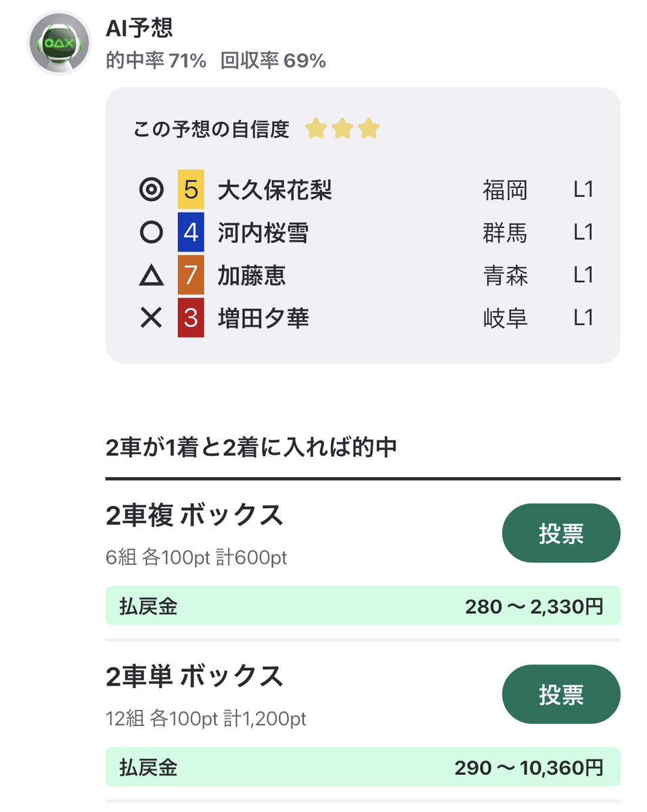Select orange number 7 badge

pos(191,275)
